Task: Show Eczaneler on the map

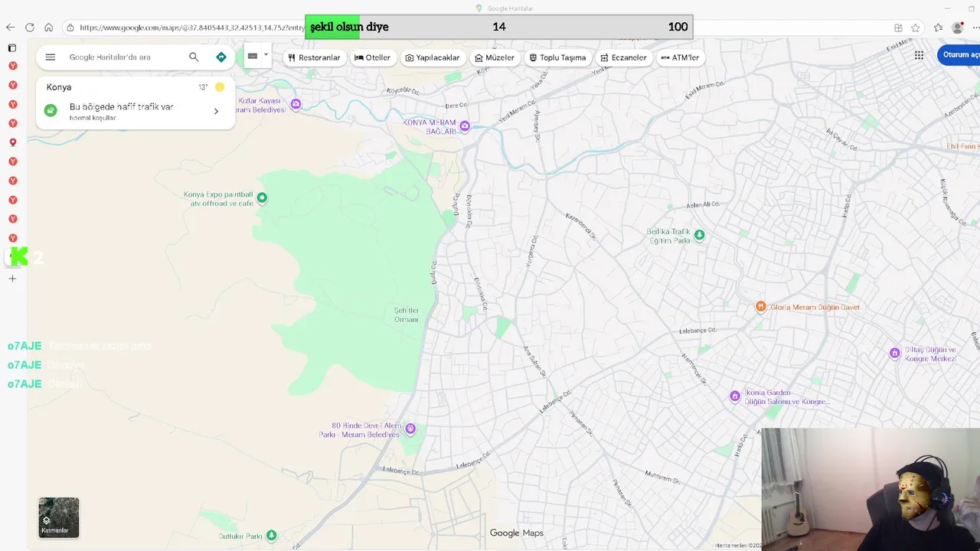Action: [624, 57]
